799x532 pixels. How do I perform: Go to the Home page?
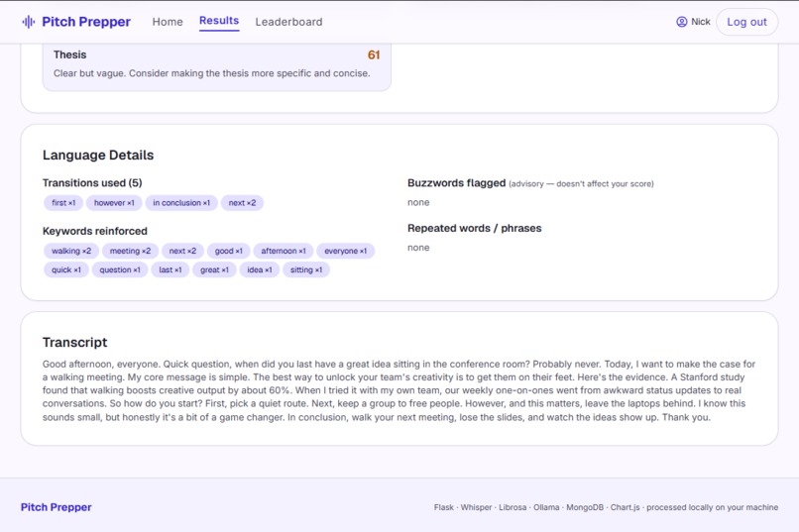click(x=168, y=22)
